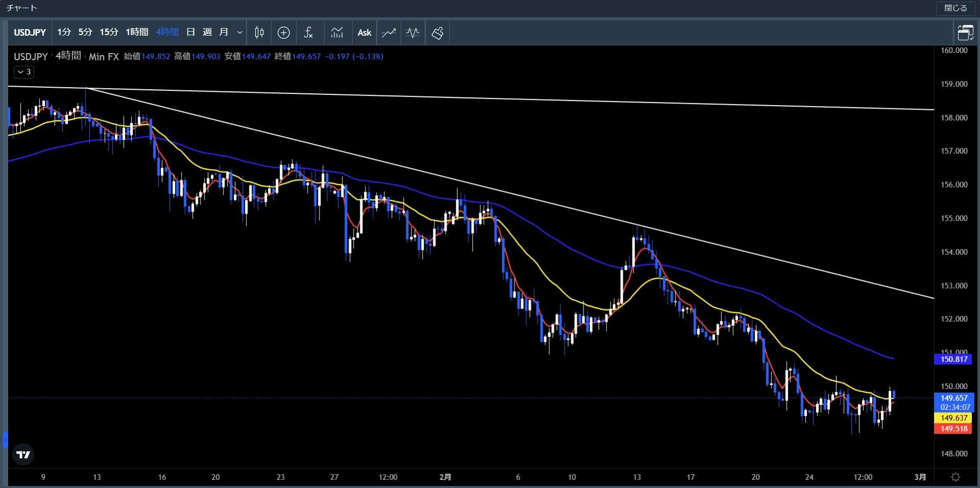Click the chart layout windows icon
Viewport: 980px width, 488px height.
(x=965, y=33)
